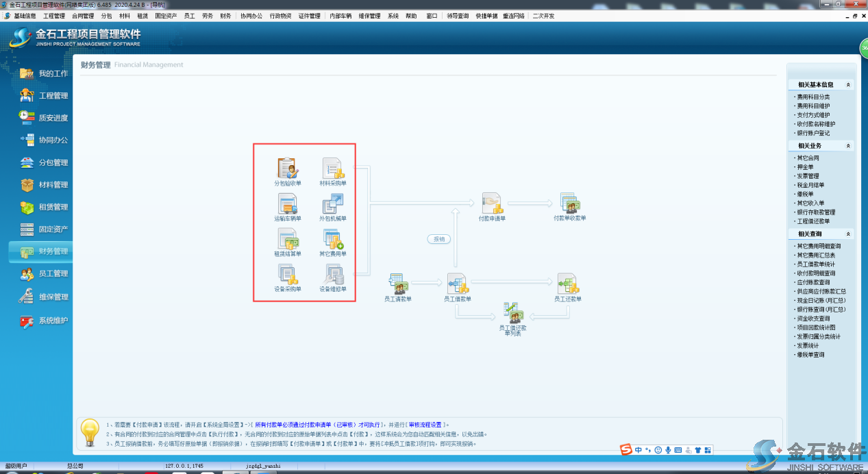Collapse the 相关基本信息 section
This screenshot has height=474, width=868.
coord(848,85)
